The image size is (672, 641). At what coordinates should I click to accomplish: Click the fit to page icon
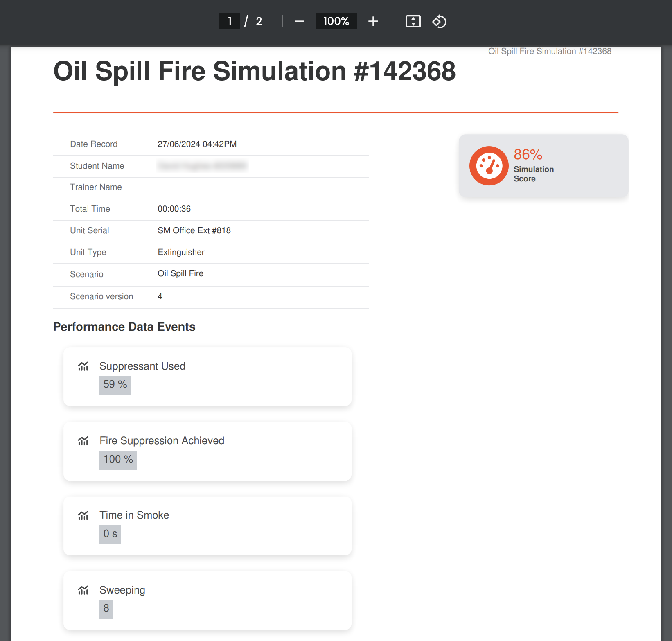[x=413, y=21]
